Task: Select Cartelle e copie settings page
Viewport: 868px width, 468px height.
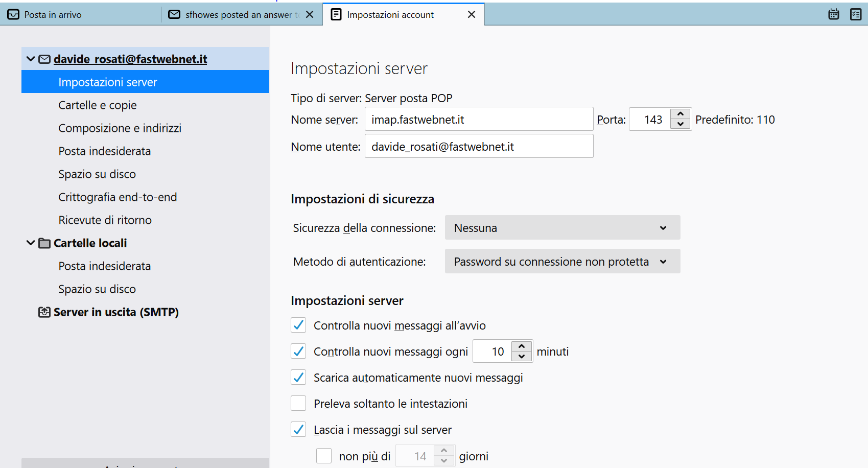Action: [x=98, y=105]
